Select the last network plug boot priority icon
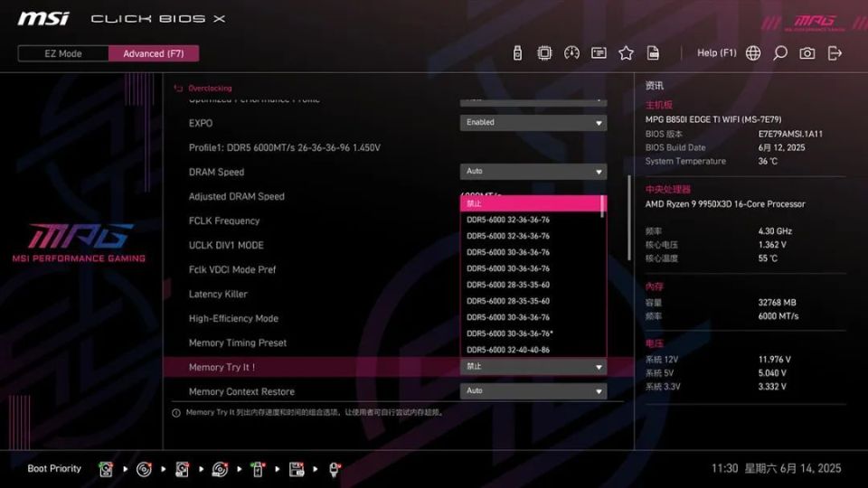868x488 pixels. pos(335,469)
